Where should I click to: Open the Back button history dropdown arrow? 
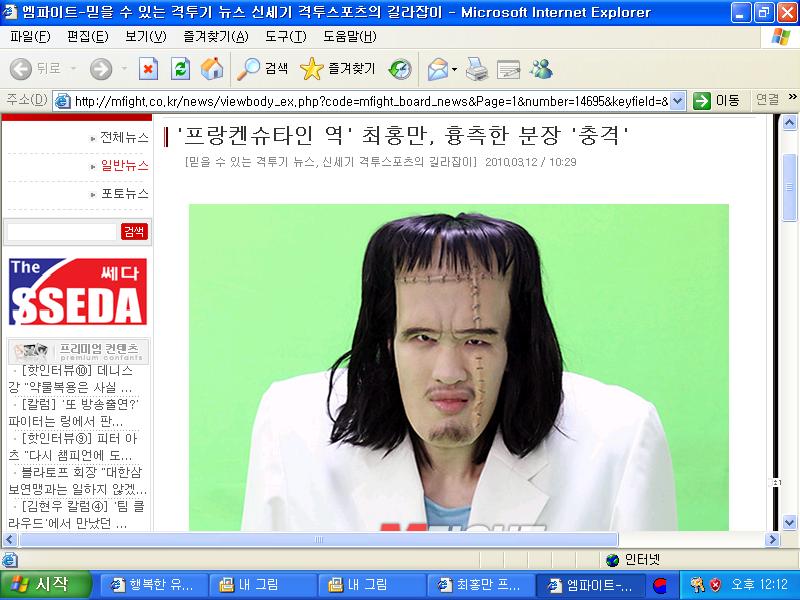point(73,68)
